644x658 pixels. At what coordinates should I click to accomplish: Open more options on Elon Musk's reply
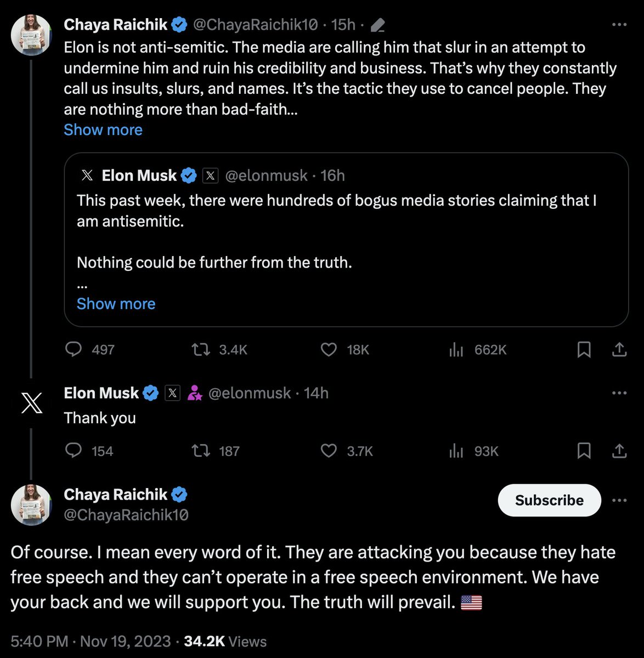click(x=619, y=393)
